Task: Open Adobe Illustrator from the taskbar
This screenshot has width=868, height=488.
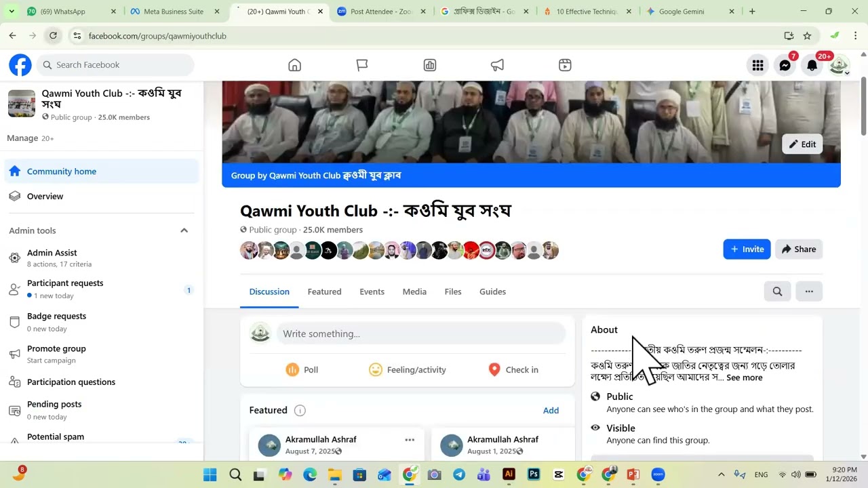Action: tap(509, 474)
